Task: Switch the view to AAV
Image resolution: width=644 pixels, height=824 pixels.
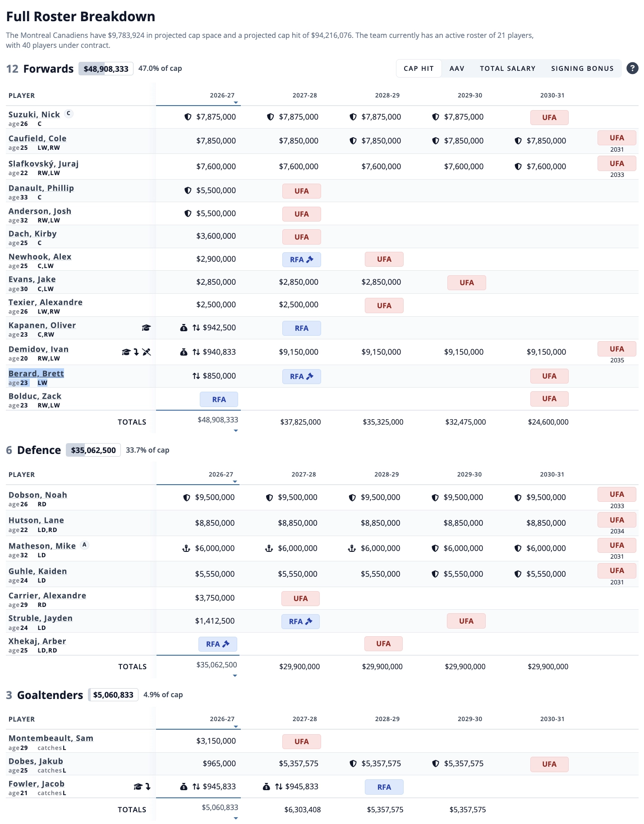Action: coord(457,69)
